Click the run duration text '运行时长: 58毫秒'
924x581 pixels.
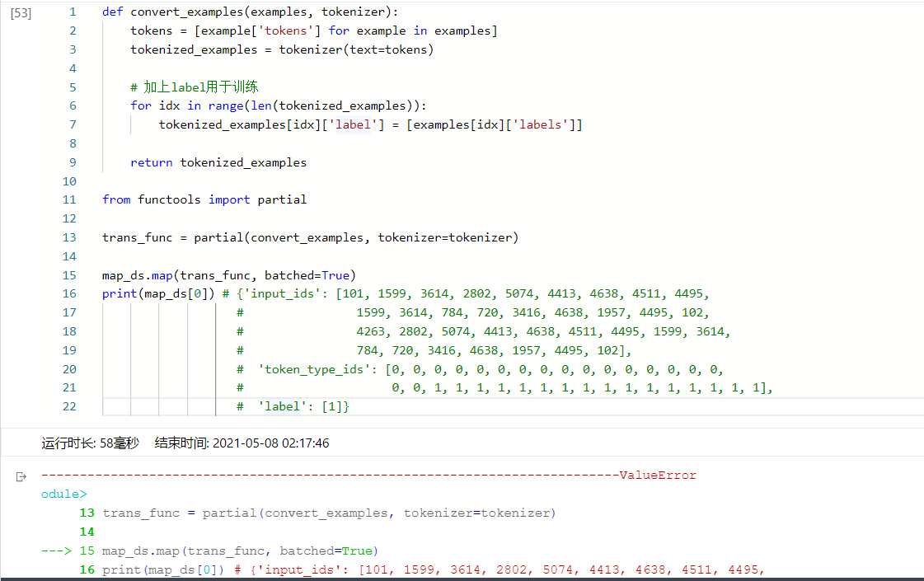90,443
